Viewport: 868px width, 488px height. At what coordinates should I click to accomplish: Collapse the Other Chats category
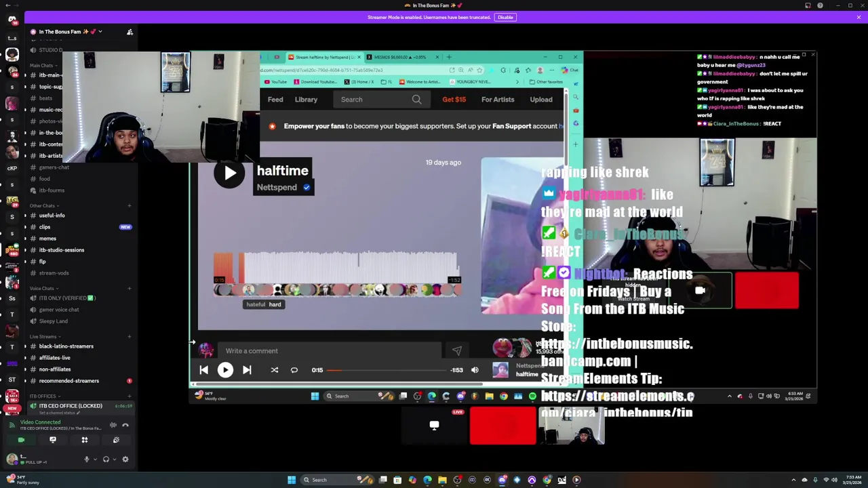point(44,205)
